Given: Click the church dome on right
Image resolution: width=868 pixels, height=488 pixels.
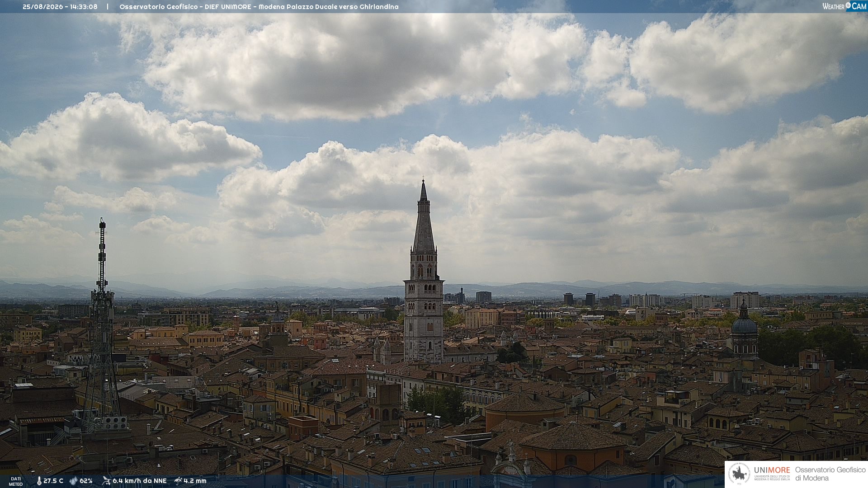Looking at the screenshot, I should coord(744,330).
